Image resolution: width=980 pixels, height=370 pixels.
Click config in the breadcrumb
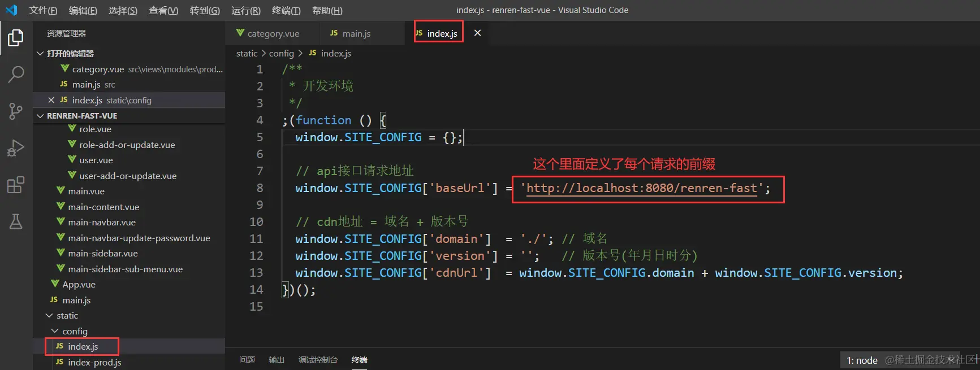(281, 53)
